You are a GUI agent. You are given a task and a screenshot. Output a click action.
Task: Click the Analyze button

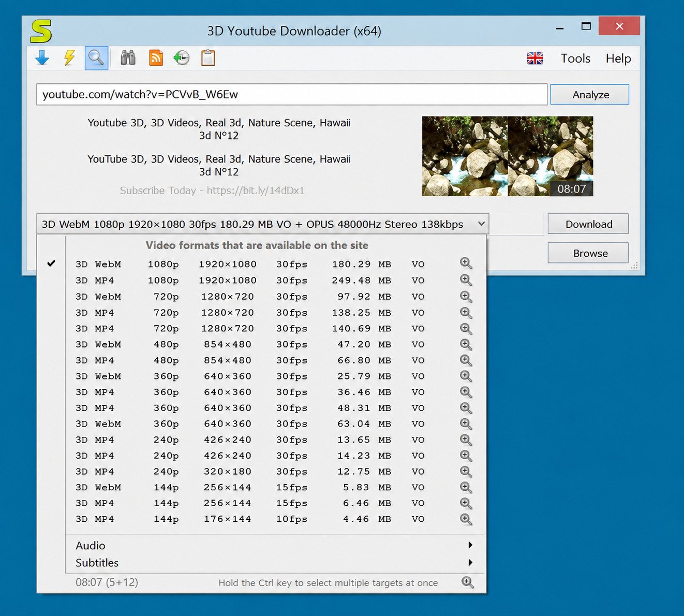point(590,95)
